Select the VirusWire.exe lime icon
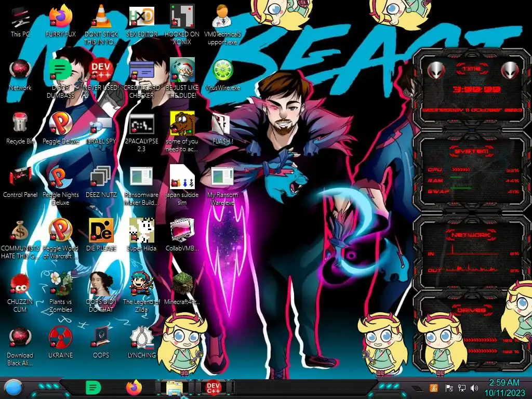This screenshot has width=532, height=399. 222,71
